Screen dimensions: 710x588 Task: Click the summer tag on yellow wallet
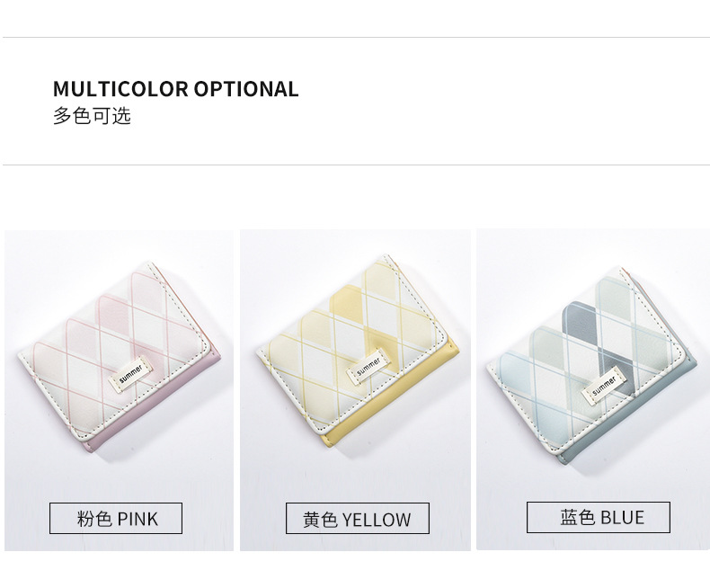(368, 362)
